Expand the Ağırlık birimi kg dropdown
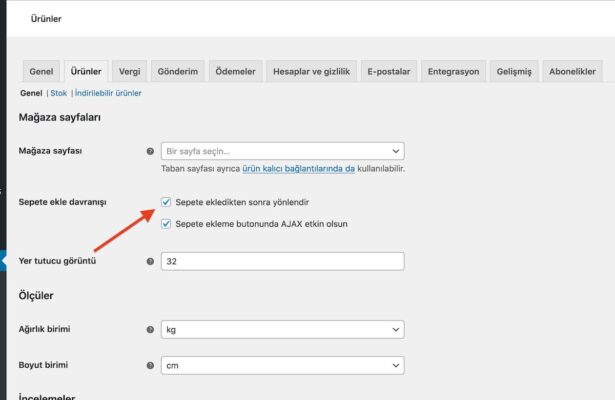 [282, 329]
